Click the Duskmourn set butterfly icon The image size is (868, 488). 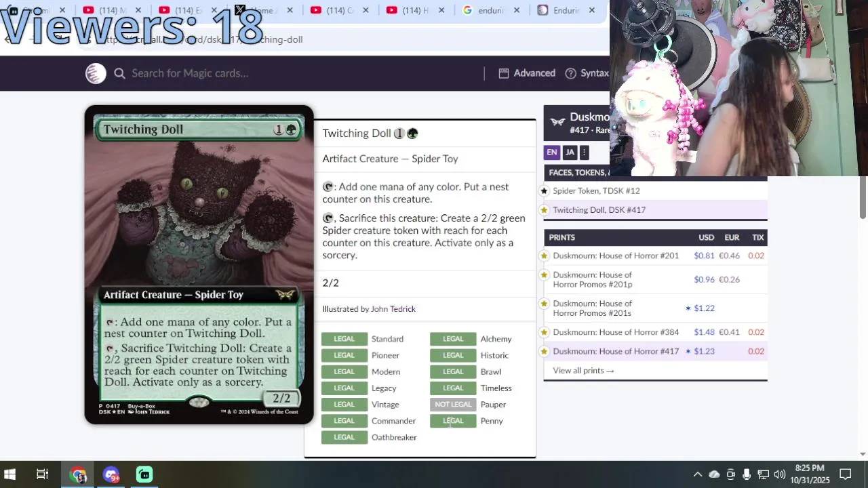point(557,122)
